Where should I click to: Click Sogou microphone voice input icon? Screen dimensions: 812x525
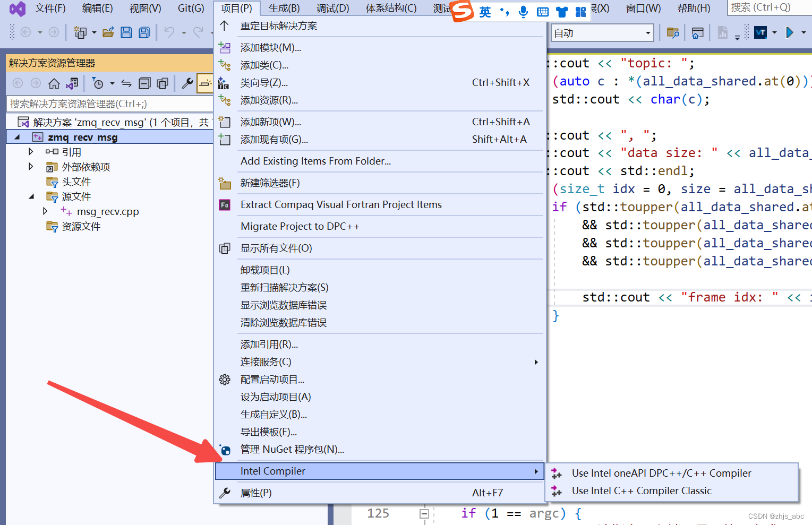click(523, 12)
